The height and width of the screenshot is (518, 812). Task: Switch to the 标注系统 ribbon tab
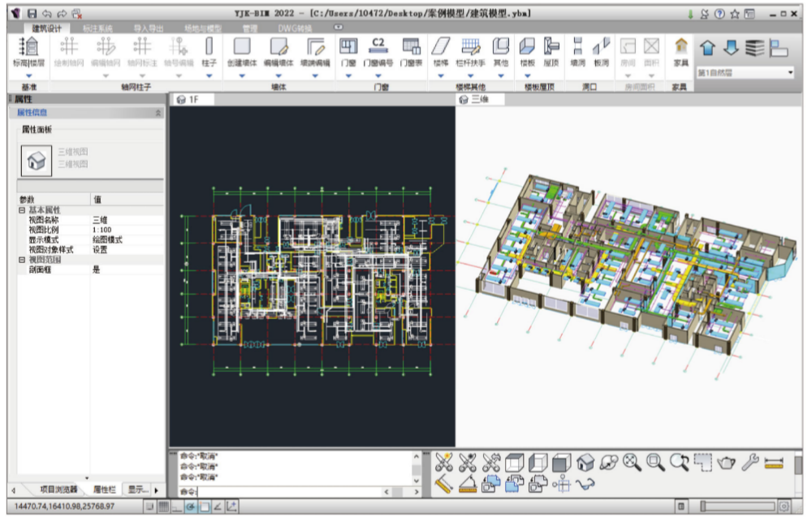tap(97, 28)
